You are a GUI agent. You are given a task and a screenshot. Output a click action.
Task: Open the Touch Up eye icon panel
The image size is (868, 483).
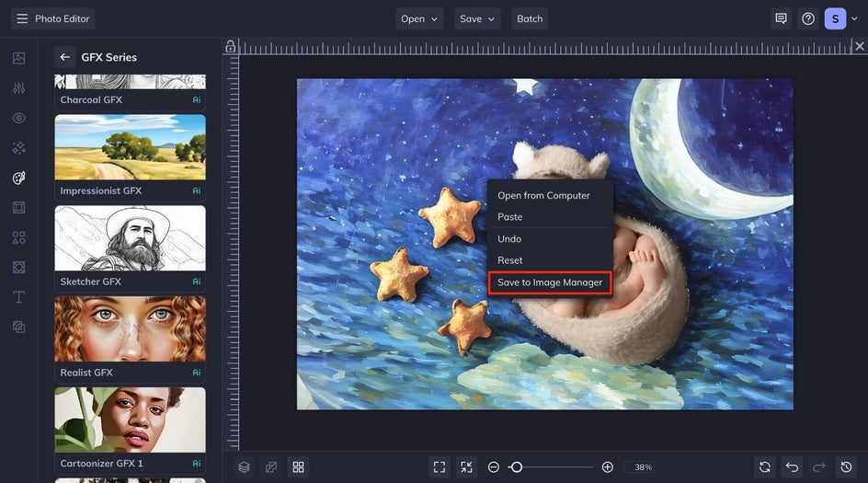pos(18,119)
